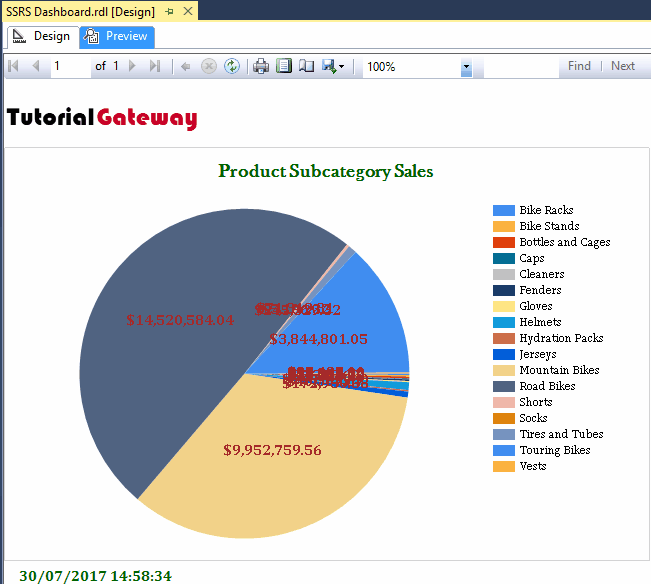The width and height of the screenshot is (651, 584).
Task: Click the Bike Stands legend label
Action: [x=549, y=226]
